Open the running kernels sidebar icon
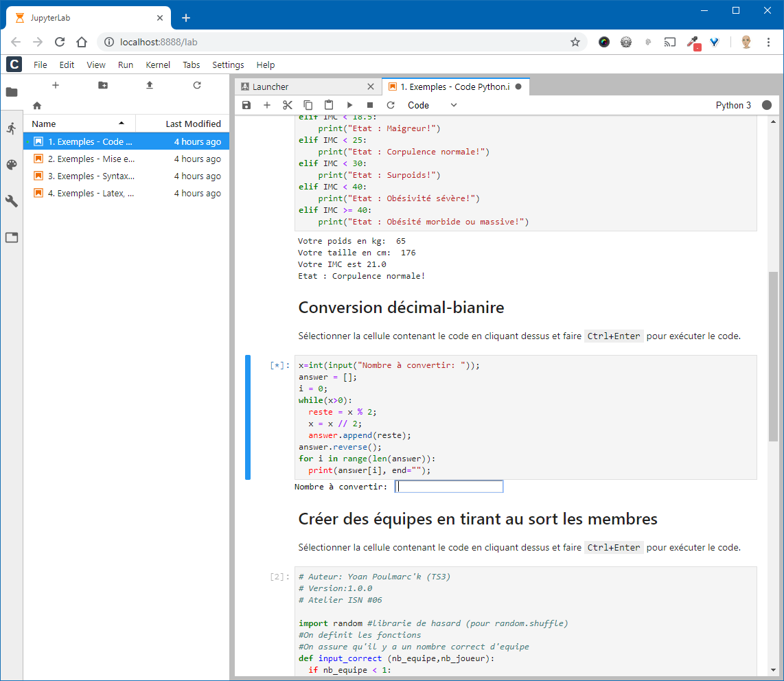Image resolution: width=784 pixels, height=681 pixels. click(12, 128)
